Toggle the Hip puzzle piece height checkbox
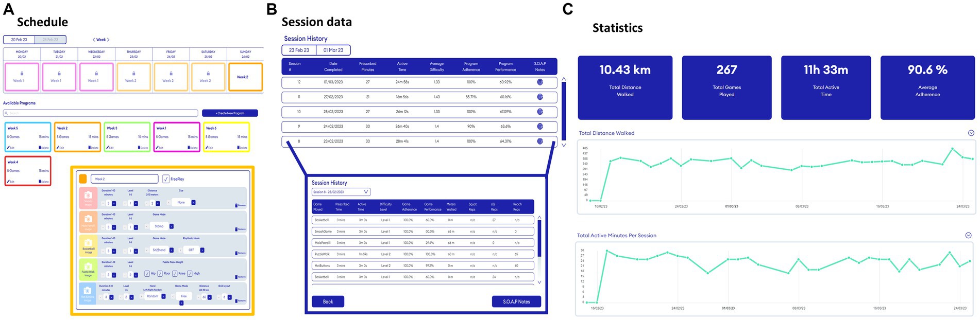This screenshot has width=980, height=320. click(147, 274)
